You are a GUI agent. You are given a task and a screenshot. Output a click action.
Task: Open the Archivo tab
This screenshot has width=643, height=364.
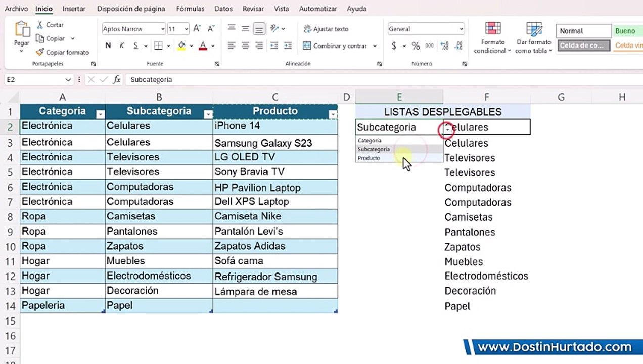(16, 9)
